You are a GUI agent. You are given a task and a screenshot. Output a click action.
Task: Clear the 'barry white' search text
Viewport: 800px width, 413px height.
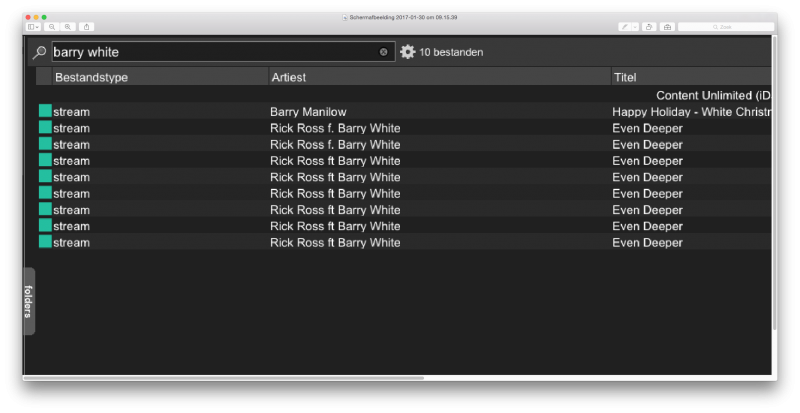tap(384, 52)
